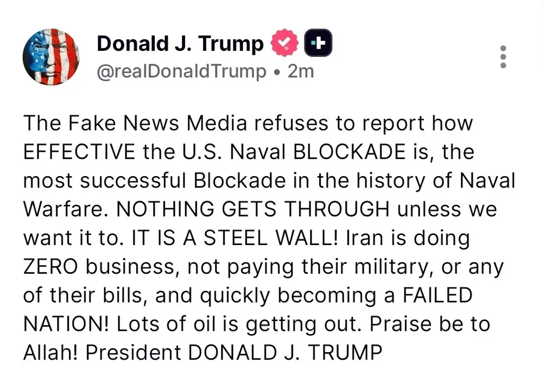
Task: Click the red verified checkmark badge
Action: (284, 42)
